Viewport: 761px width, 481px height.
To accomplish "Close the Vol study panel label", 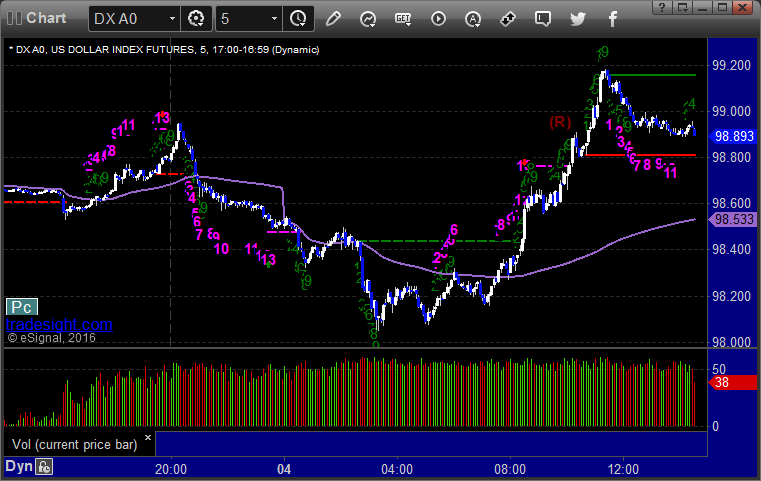I will [148, 437].
